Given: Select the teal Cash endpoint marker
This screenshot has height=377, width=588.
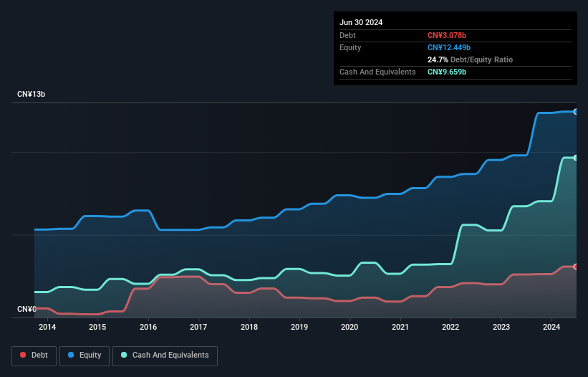Looking at the screenshot, I should click(x=576, y=158).
